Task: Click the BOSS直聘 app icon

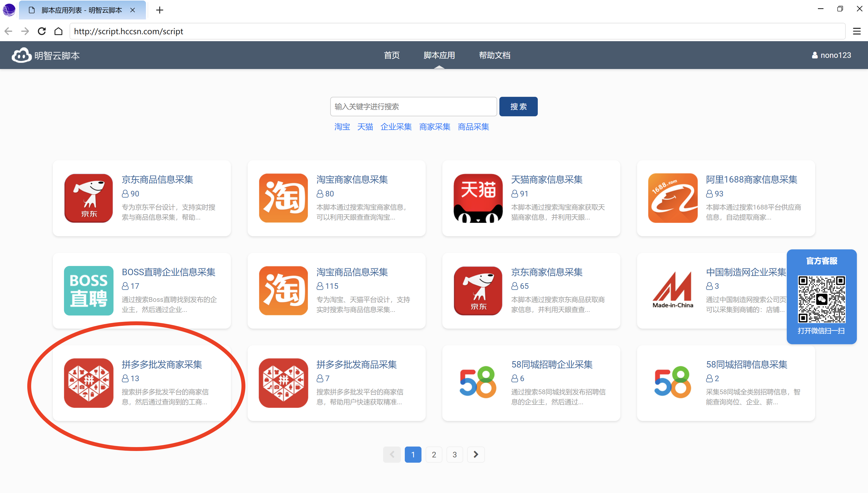Action: click(88, 290)
